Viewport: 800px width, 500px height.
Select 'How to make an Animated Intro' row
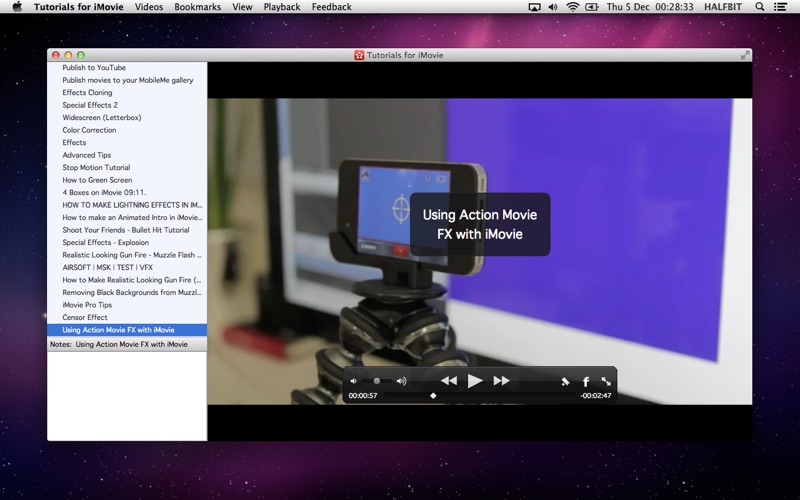click(127, 217)
